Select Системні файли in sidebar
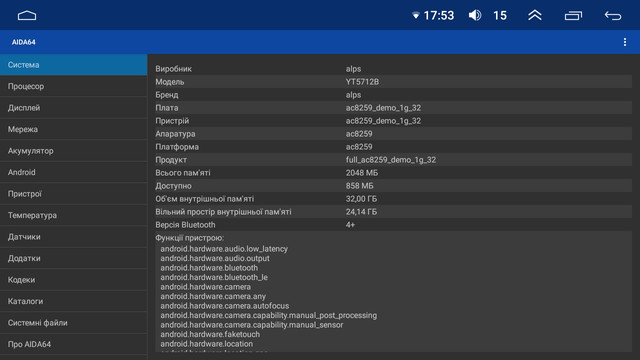 pos(73,323)
